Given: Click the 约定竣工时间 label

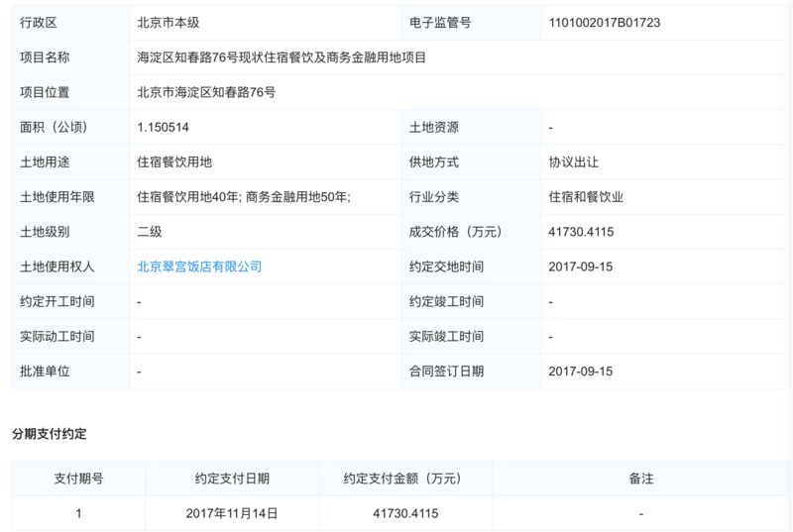Looking at the screenshot, I should tap(447, 301).
